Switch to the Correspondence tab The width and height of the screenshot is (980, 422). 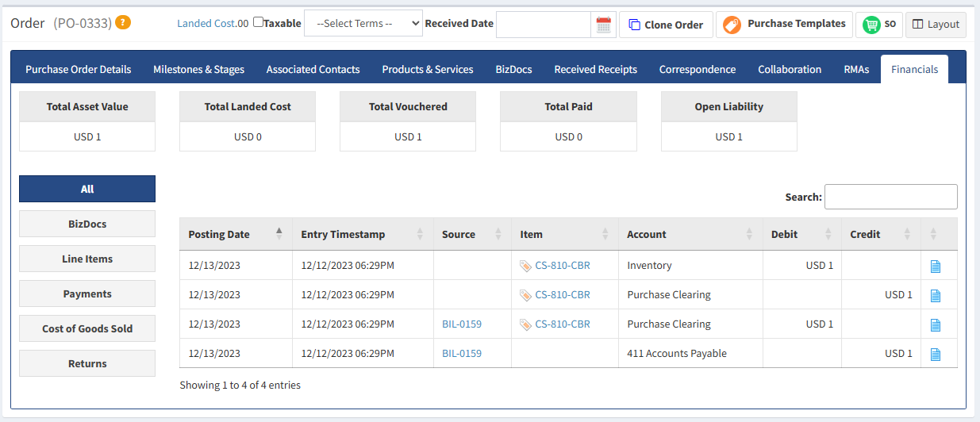(x=698, y=69)
